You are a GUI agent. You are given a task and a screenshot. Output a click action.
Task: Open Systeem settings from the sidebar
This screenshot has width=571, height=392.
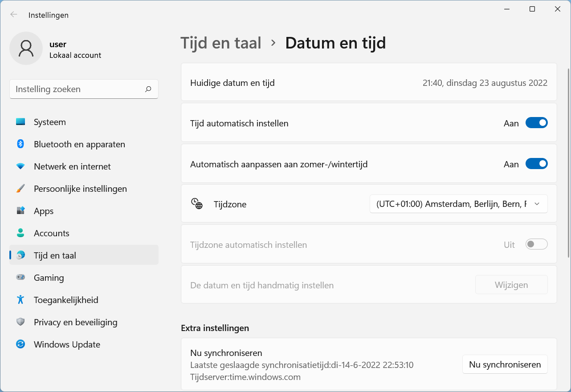20,122
